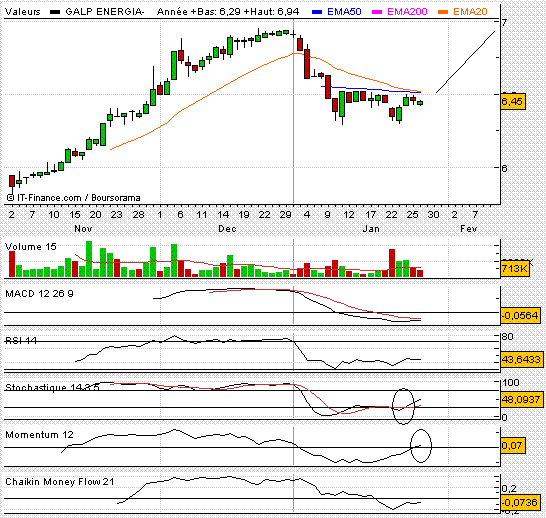Screen dimensions: 546x518
Task: Click the 'IT-Finance.com / Boursorama' credit text
Action: coord(79,198)
